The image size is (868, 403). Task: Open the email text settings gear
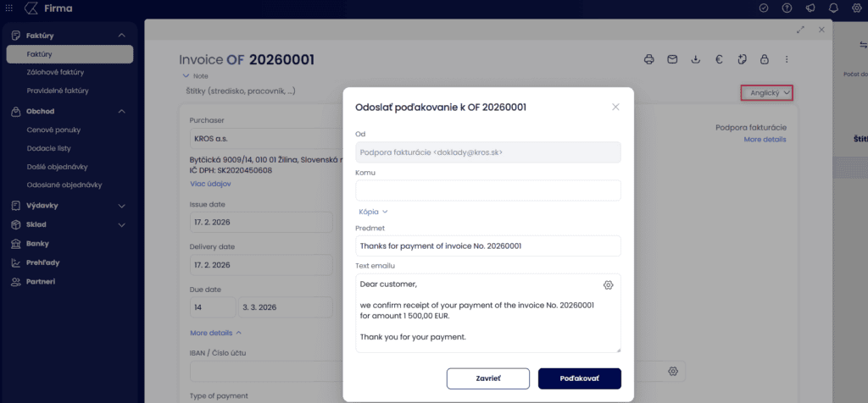coord(608,284)
